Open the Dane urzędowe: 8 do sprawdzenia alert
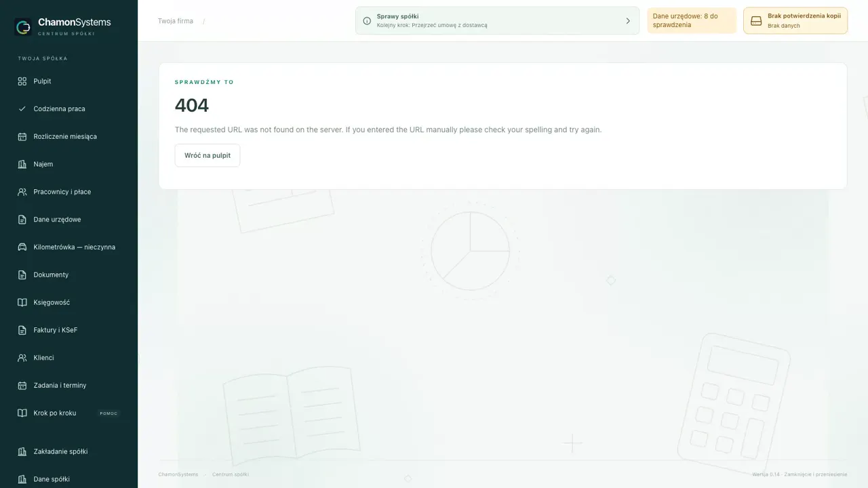 [x=692, y=20]
